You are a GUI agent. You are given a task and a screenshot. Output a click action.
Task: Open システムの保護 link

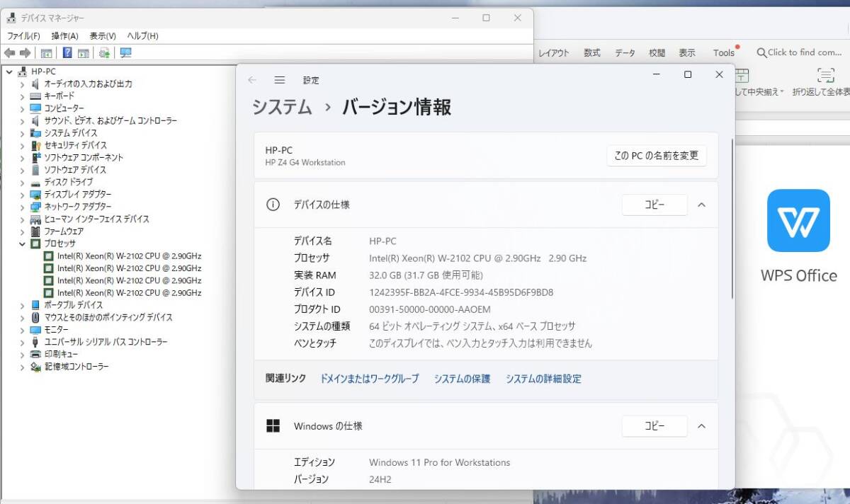(x=462, y=379)
